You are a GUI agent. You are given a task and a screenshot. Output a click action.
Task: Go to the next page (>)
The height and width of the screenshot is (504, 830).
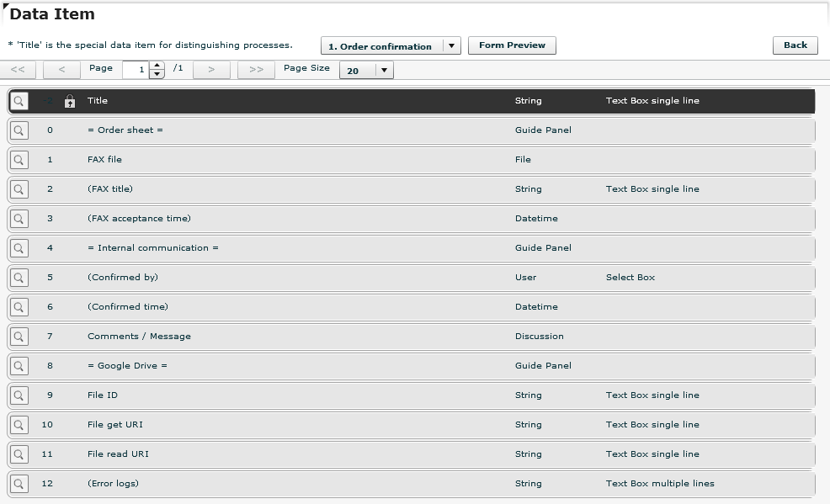point(211,70)
